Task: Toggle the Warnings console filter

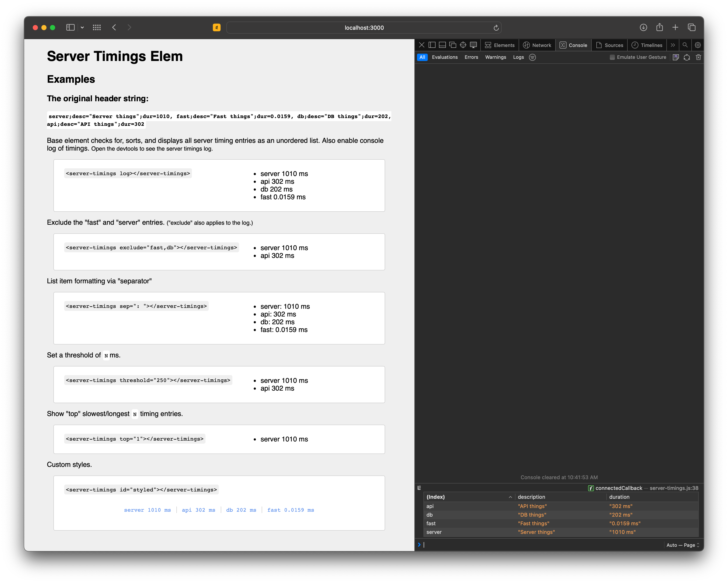Action: [495, 57]
